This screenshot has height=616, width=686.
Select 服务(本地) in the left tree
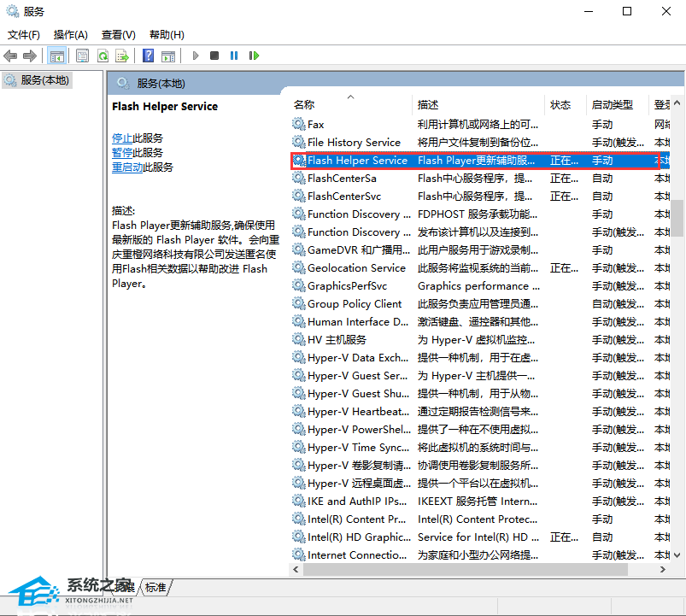coord(44,79)
